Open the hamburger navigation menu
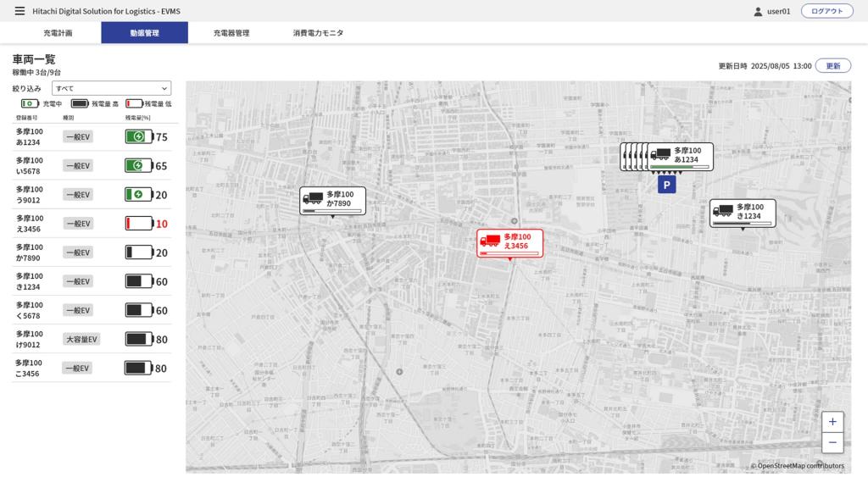Screen dimensions: 868x488 point(19,11)
